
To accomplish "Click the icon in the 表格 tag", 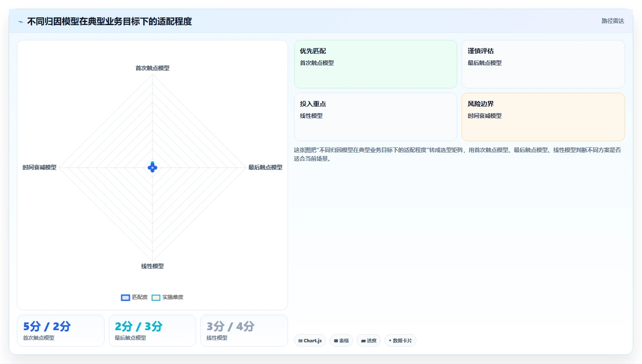I will (336, 341).
